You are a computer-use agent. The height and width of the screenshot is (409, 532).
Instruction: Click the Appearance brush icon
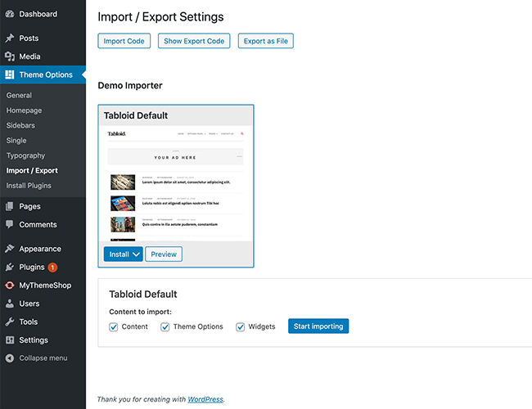pyautogui.click(x=10, y=249)
